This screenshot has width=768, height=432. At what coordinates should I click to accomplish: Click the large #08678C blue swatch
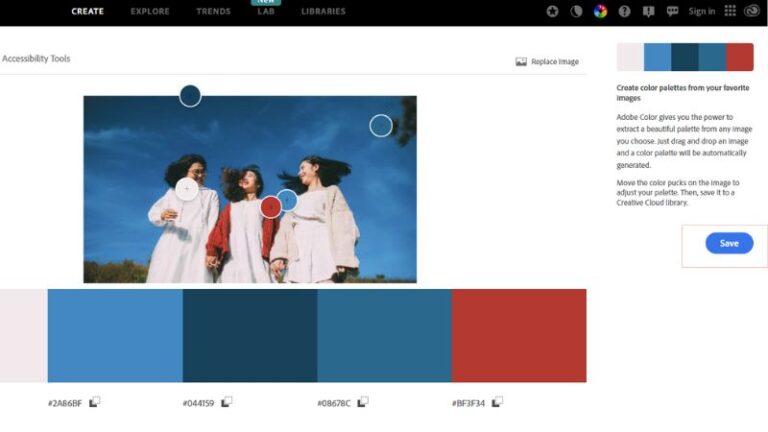click(384, 336)
